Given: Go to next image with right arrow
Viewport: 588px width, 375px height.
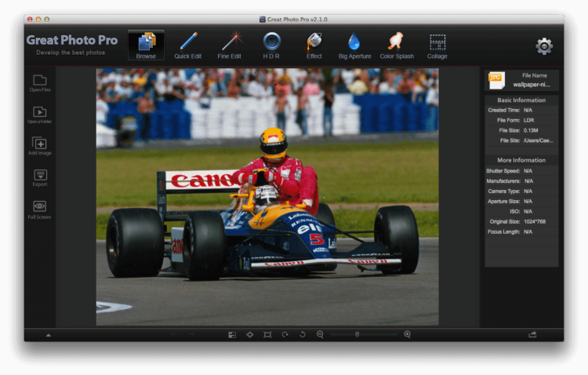Looking at the screenshot, I should tap(191, 334).
